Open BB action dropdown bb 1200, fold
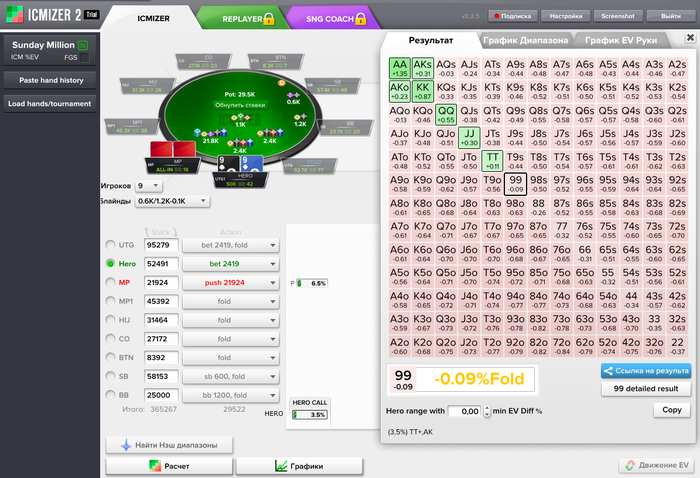This screenshot has width=700, height=478. click(231, 395)
